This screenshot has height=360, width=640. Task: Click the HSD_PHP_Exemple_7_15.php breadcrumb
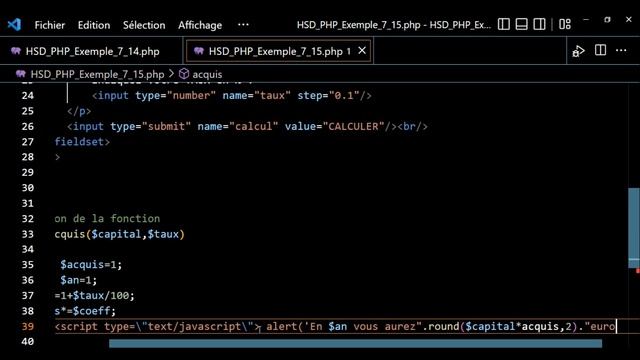pyautogui.click(x=97, y=74)
